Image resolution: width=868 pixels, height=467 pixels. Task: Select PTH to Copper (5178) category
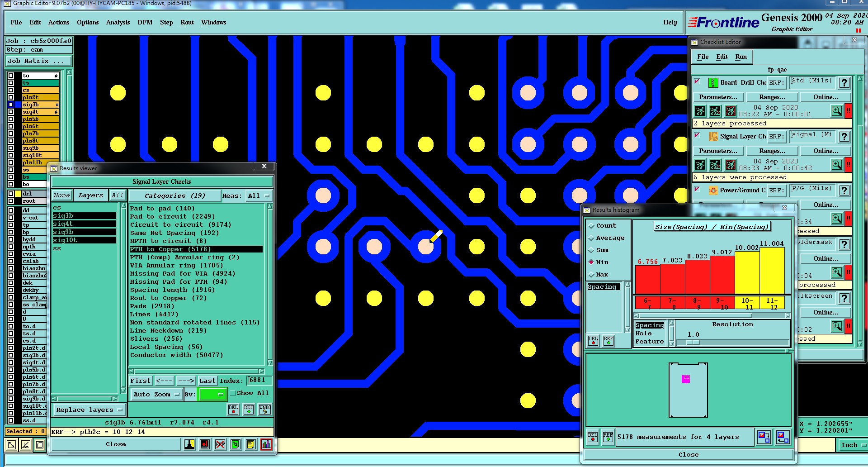point(196,249)
